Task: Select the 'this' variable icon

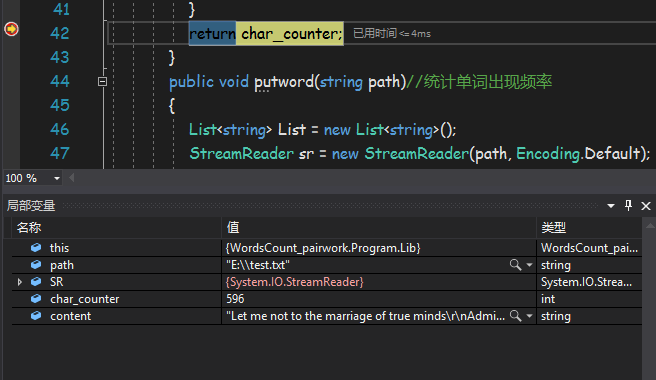Action: pyautogui.click(x=36, y=248)
